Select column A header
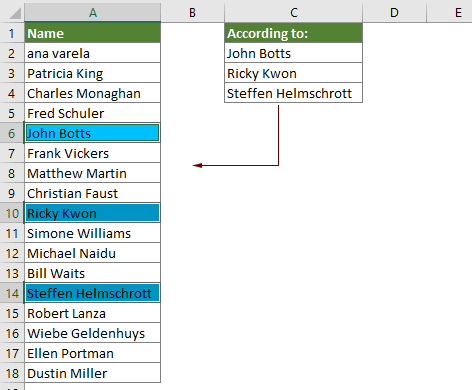 coord(93,13)
